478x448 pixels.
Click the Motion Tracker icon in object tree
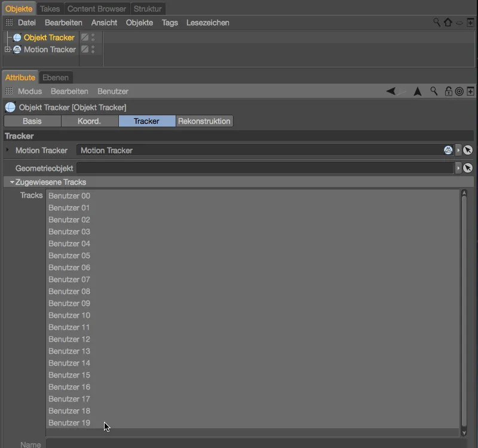17,50
